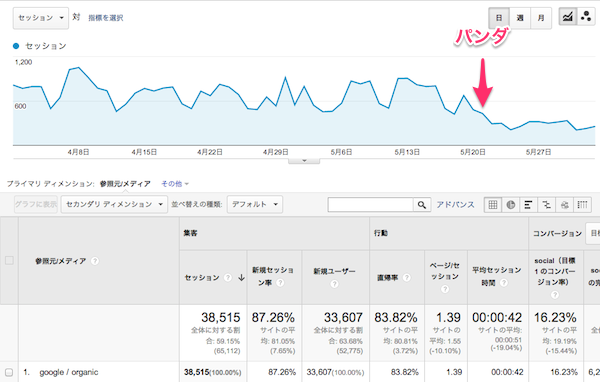
Task: Select 参照元/メディア primary dimension
Action: tap(125, 184)
